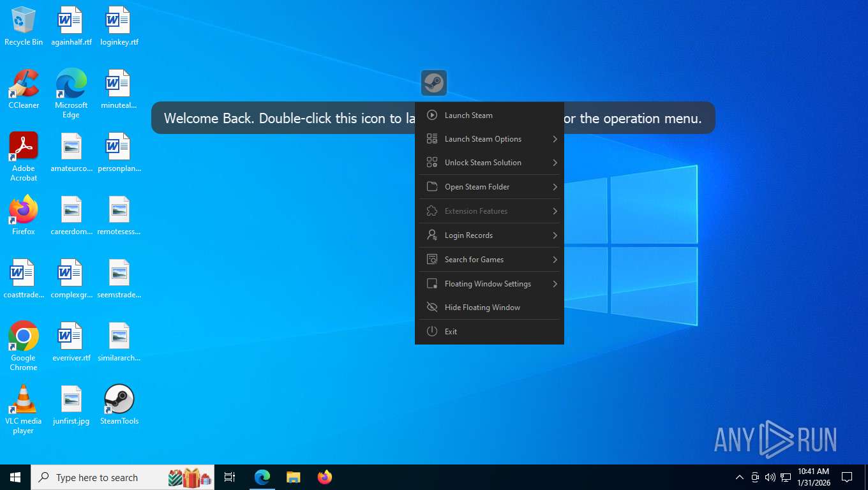The image size is (868, 490).
Task: Click the taskbar clock showing 10:41 AM
Action: coord(814,477)
